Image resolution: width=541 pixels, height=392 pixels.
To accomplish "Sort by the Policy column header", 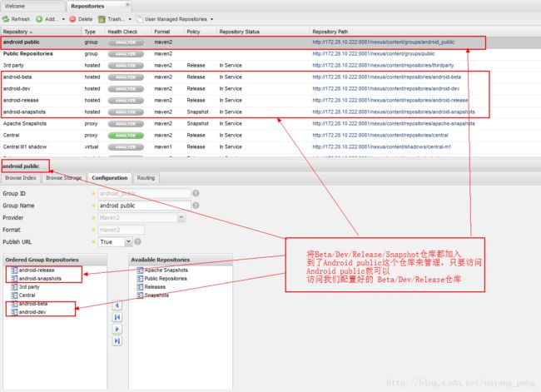I will coord(201,32).
